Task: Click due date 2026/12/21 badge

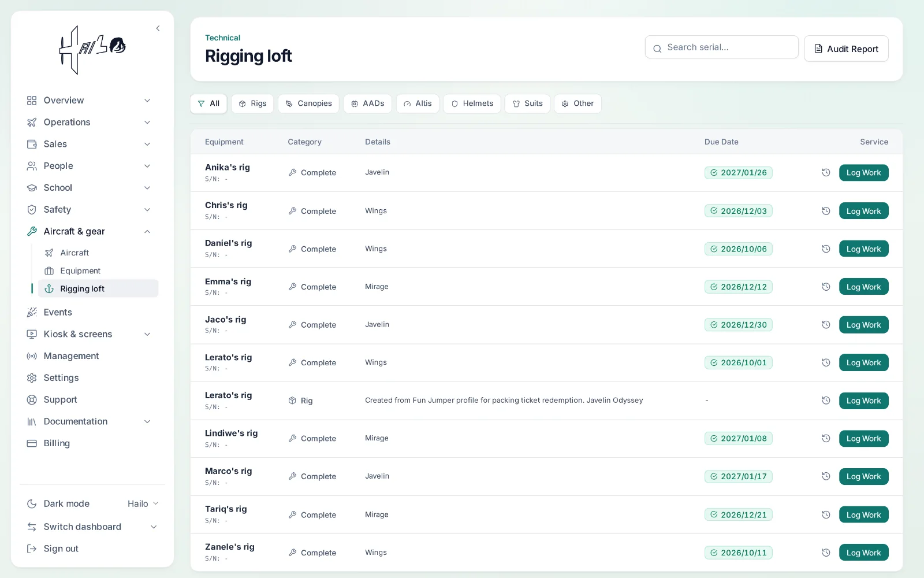Action: pos(738,514)
